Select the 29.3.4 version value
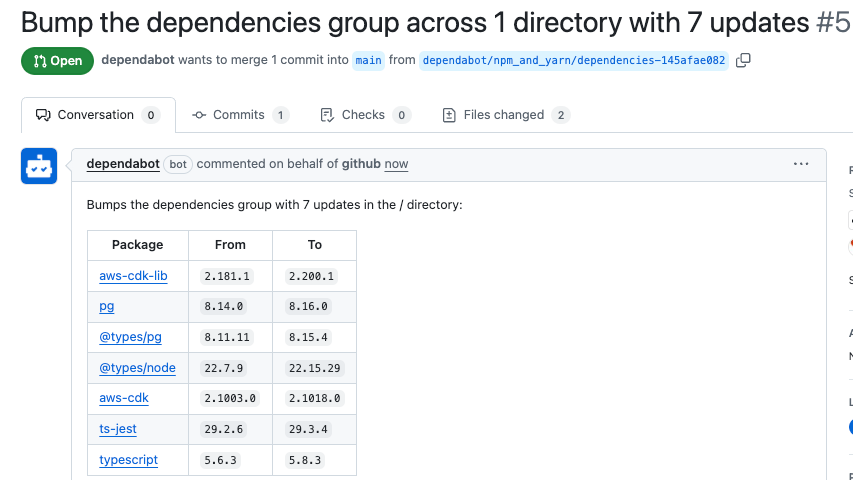Viewport: 853px width, 480px height. pyautogui.click(x=308, y=429)
